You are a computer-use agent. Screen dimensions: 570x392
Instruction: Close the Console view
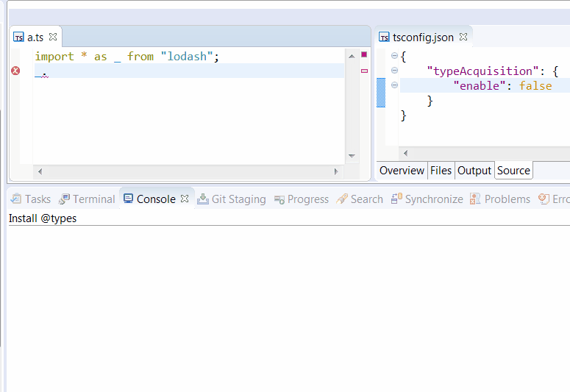(185, 199)
